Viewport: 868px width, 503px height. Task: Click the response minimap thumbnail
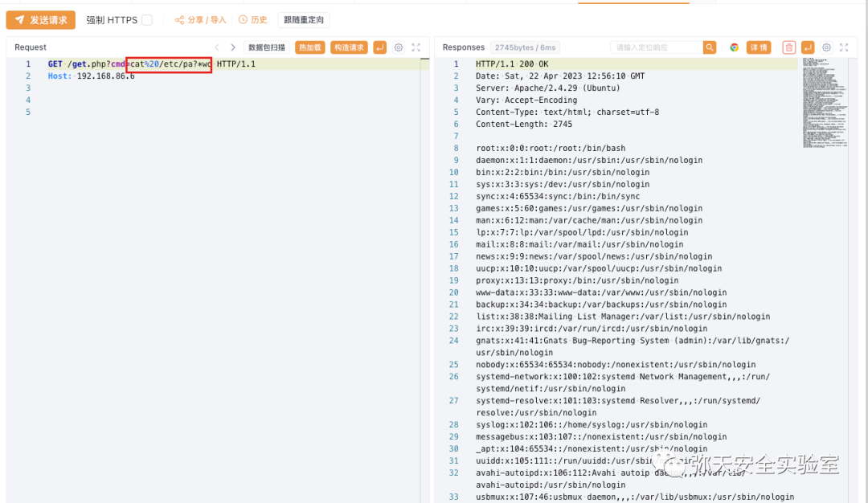(x=825, y=102)
